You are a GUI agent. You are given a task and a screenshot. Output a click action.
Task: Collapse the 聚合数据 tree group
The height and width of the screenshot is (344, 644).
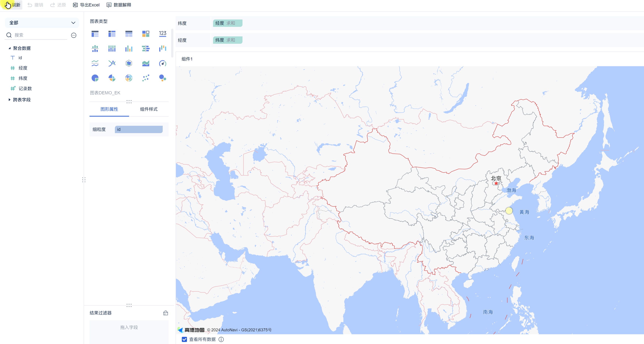click(x=10, y=48)
